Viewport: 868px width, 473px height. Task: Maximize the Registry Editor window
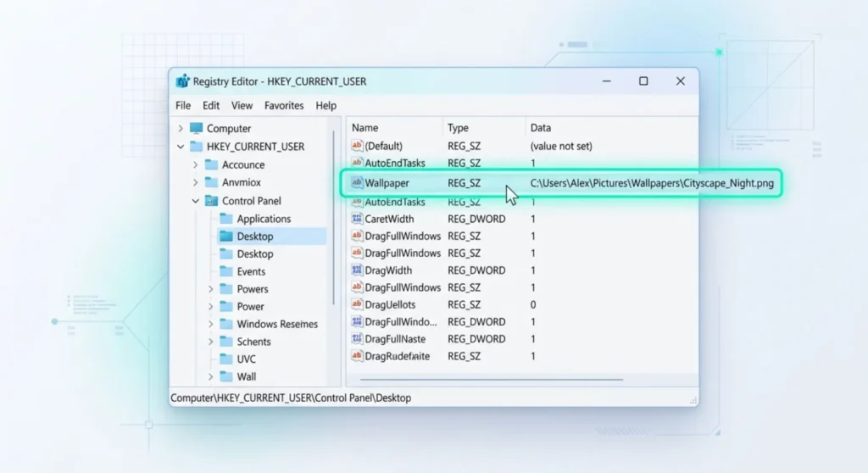click(643, 81)
